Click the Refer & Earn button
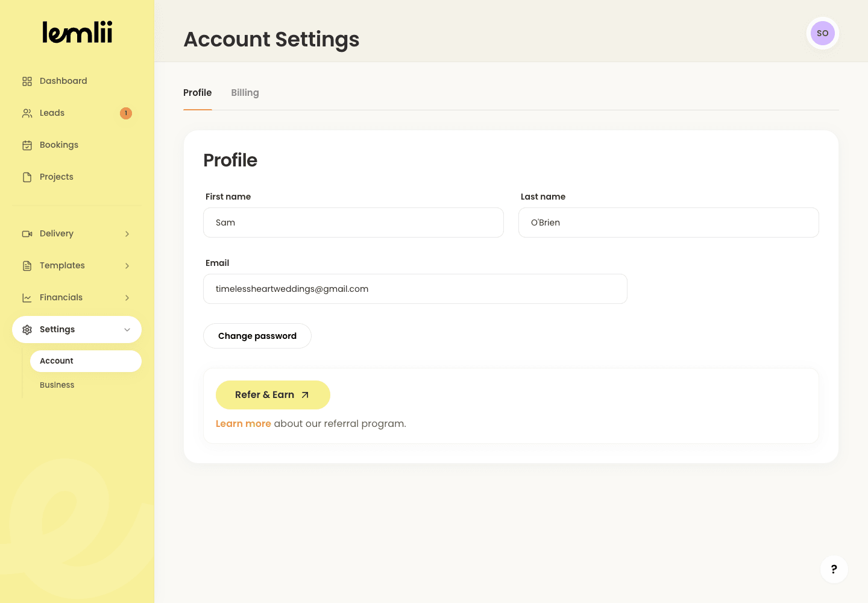This screenshot has height=603, width=868. [273, 395]
